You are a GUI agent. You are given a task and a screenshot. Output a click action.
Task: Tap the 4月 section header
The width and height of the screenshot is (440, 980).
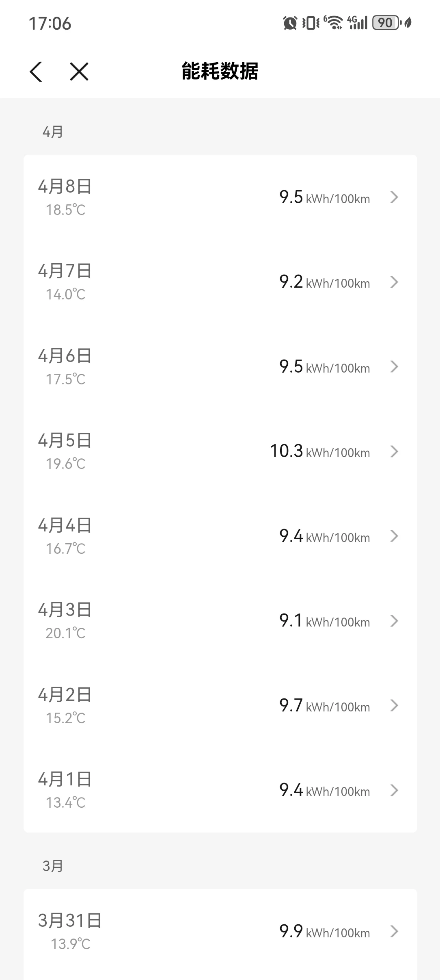53,132
